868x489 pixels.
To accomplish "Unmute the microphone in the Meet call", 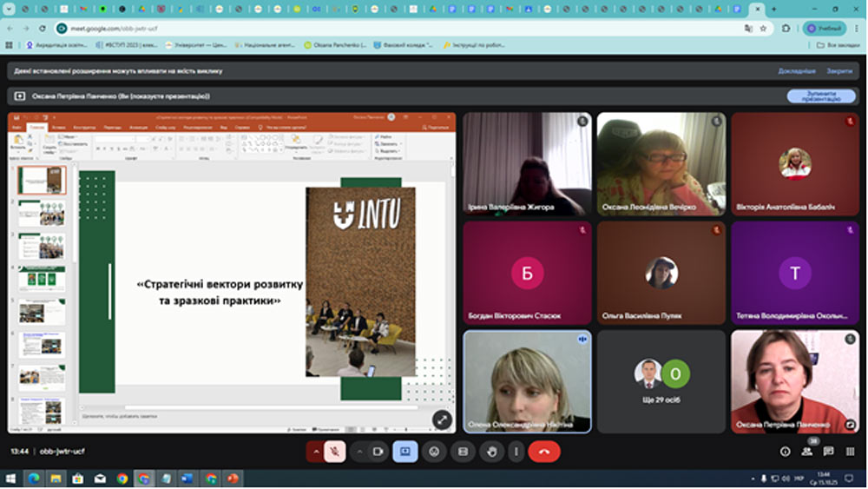I will point(335,452).
